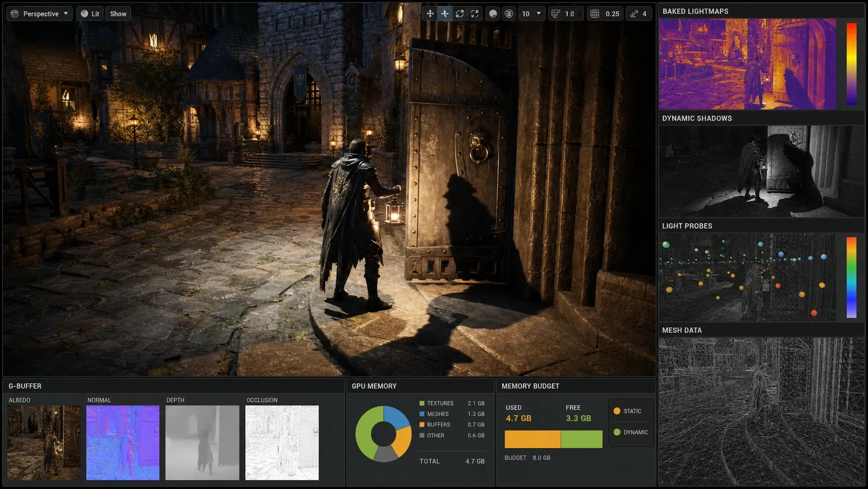Click the USED 4.7 GB value
Image resolution: width=868 pixels, height=489 pixels.
pos(519,418)
